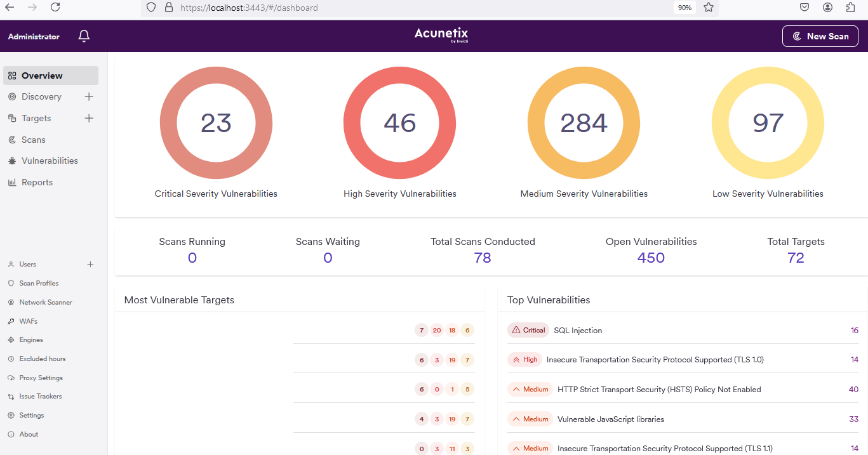868x455 pixels.
Task: Click the Overview grid icon in sidebar
Action: tap(11, 76)
